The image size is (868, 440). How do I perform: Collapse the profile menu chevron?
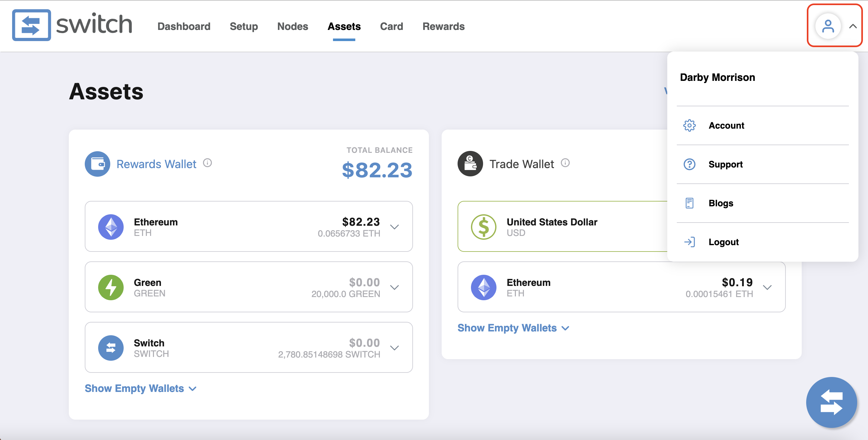[853, 26]
